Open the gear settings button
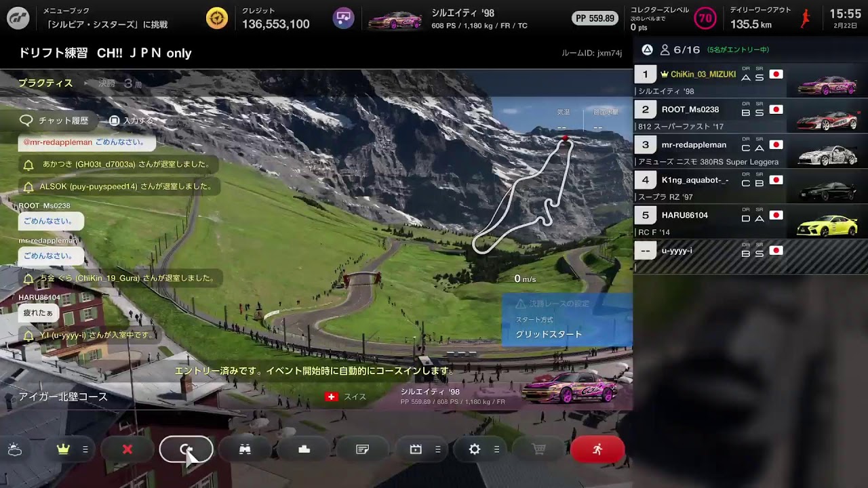 475,449
